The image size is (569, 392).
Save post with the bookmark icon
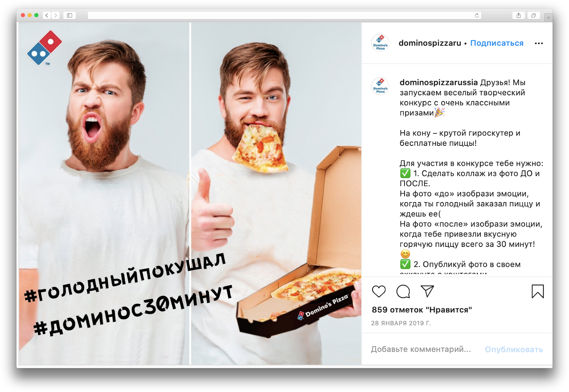[538, 291]
